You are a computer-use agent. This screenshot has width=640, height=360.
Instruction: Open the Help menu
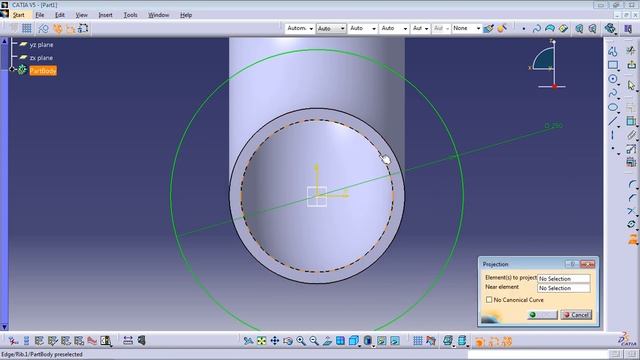tap(186, 15)
